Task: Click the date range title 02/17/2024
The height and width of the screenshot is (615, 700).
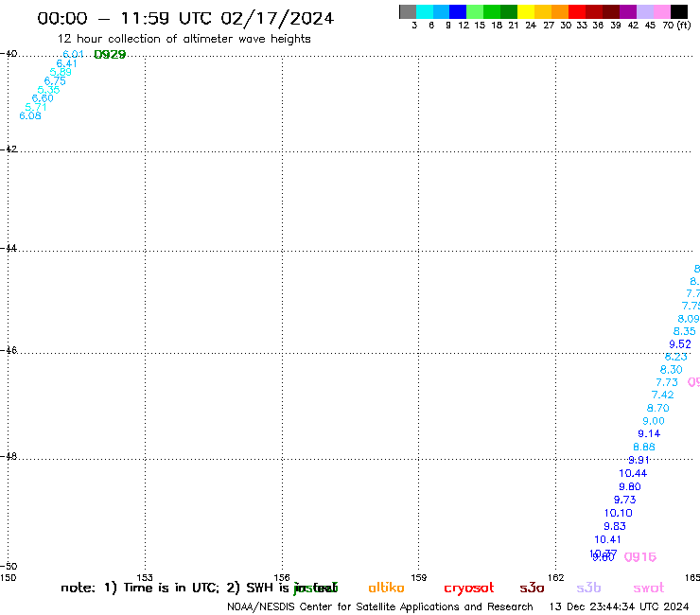Action: point(277,18)
